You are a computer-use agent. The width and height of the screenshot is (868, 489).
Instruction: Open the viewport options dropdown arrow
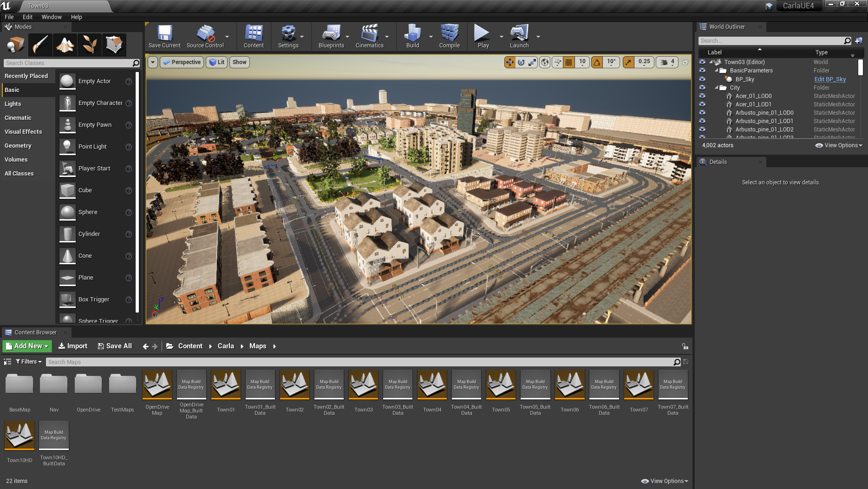coord(152,62)
